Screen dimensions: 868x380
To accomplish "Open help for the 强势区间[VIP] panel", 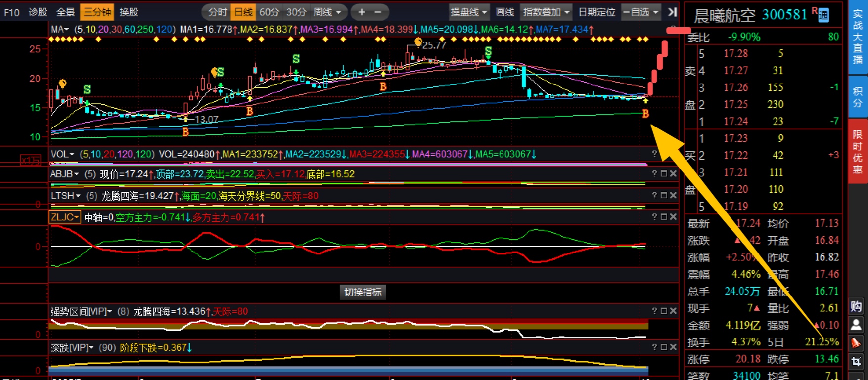I will click(x=654, y=311).
